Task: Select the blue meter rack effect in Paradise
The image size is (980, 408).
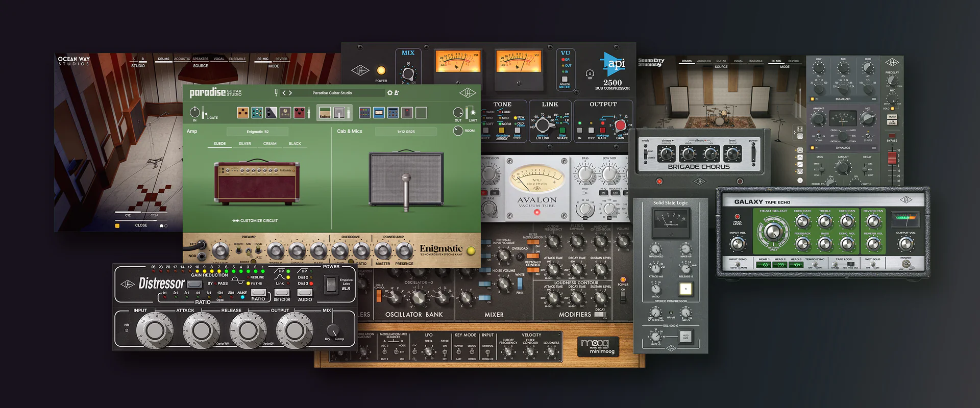Action: pos(379,112)
